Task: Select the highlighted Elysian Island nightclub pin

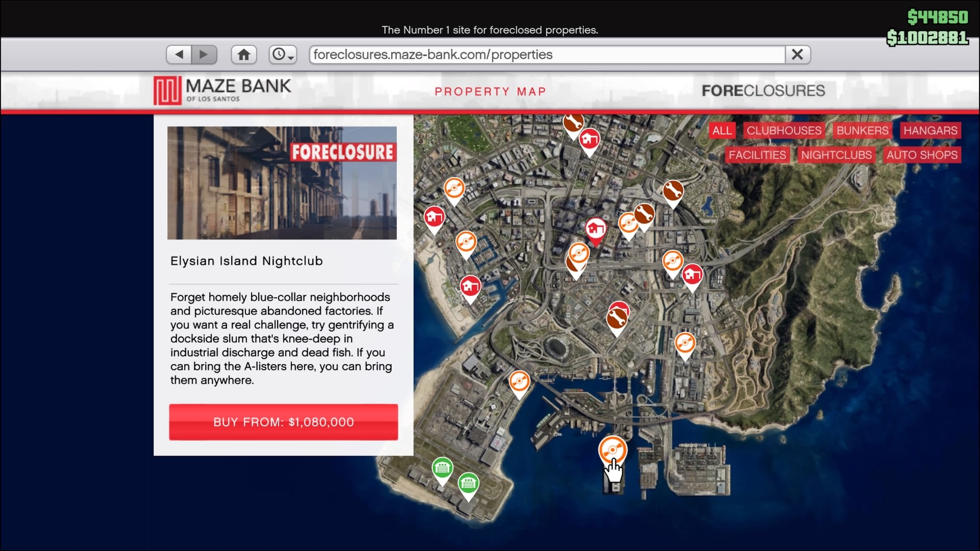Action: (x=612, y=450)
